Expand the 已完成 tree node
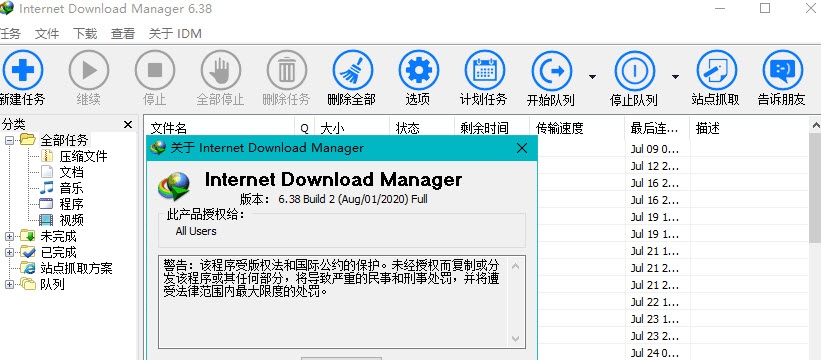 pos(9,252)
